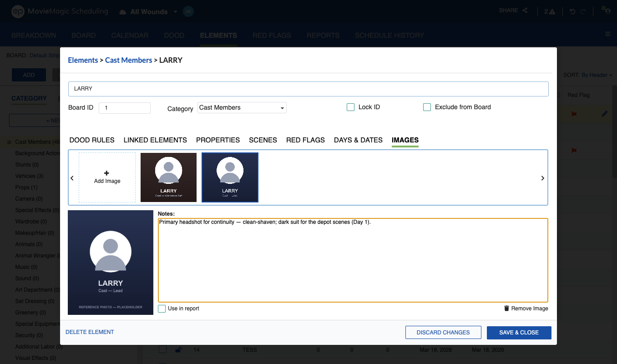The height and width of the screenshot is (364, 617).
Task: Advance image carousel with right arrow
Action: tap(542, 178)
